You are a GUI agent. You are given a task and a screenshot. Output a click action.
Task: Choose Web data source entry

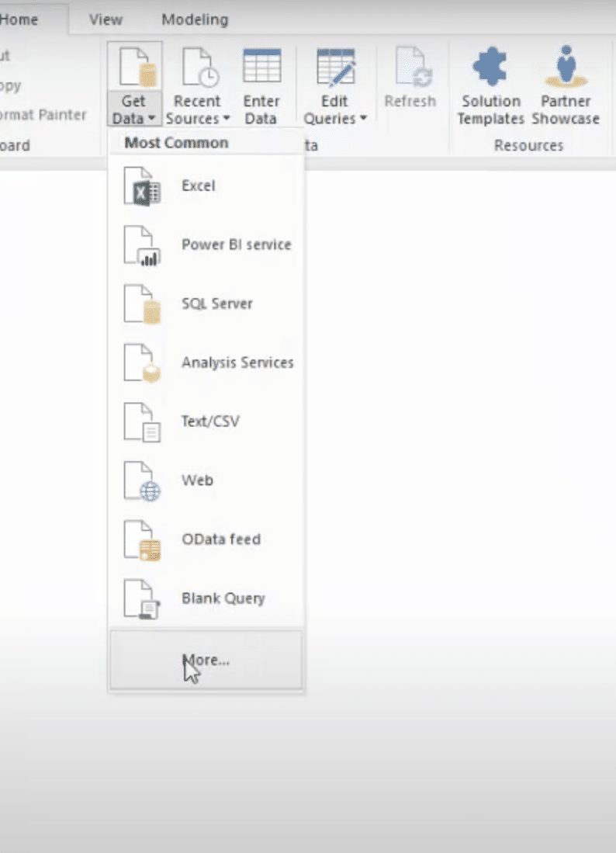click(206, 480)
